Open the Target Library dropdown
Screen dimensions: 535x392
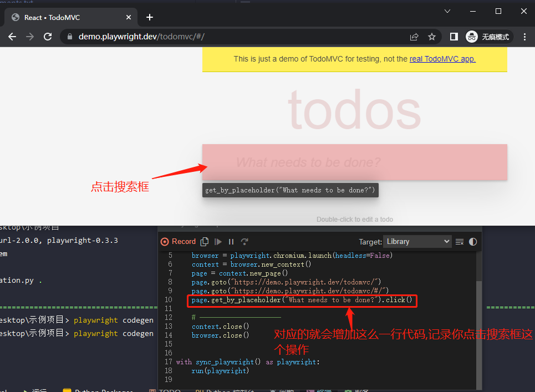click(x=417, y=242)
